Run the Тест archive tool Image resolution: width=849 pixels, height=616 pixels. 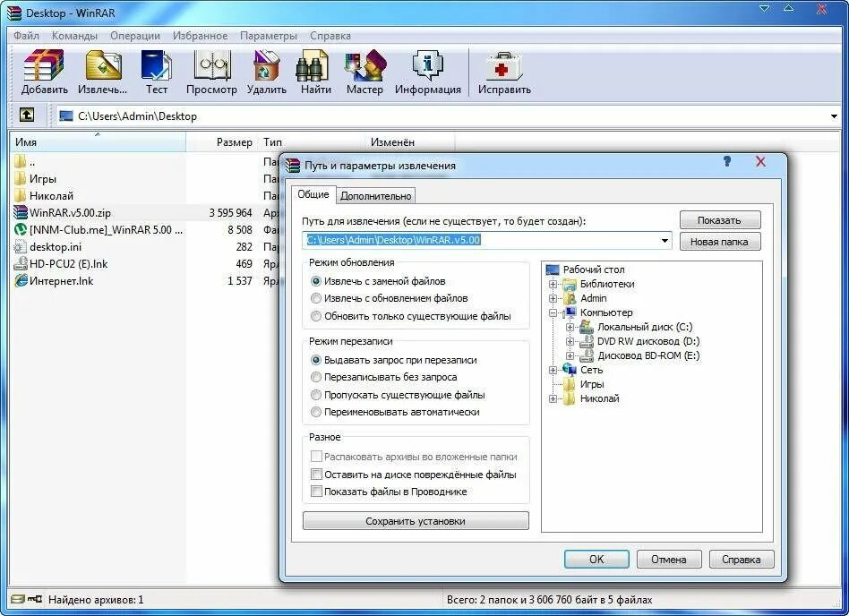pyautogui.click(x=156, y=72)
